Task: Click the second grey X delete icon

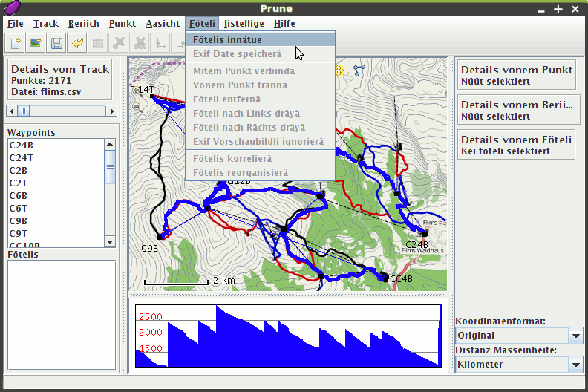Action: pyautogui.click(x=139, y=43)
